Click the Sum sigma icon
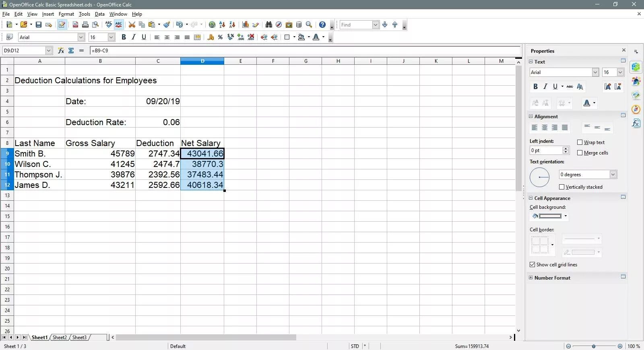Screen dimensions: 644x350 point(71,50)
